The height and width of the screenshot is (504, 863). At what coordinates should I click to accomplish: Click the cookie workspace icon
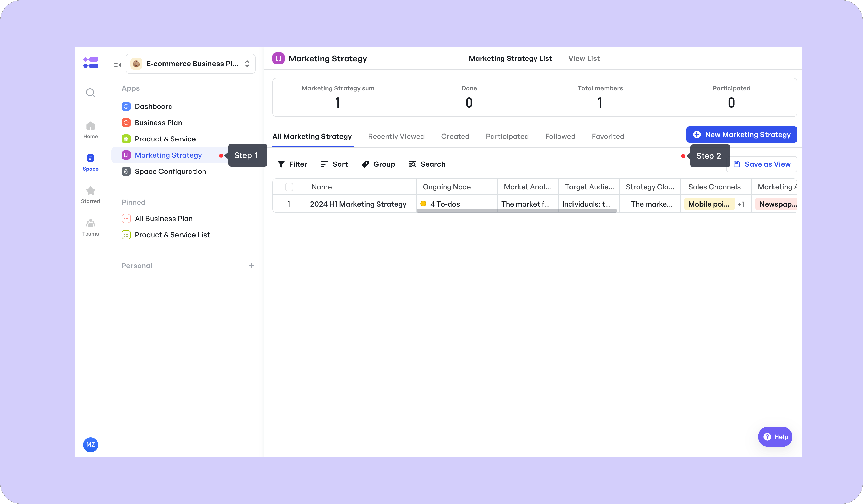pos(136,64)
